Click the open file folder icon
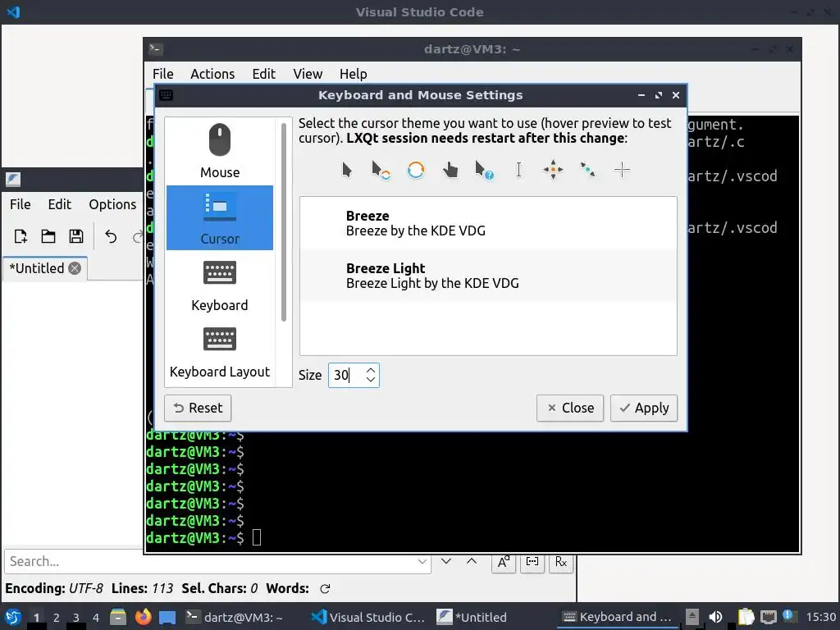The height and width of the screenshot is (630, 840). 48,236
